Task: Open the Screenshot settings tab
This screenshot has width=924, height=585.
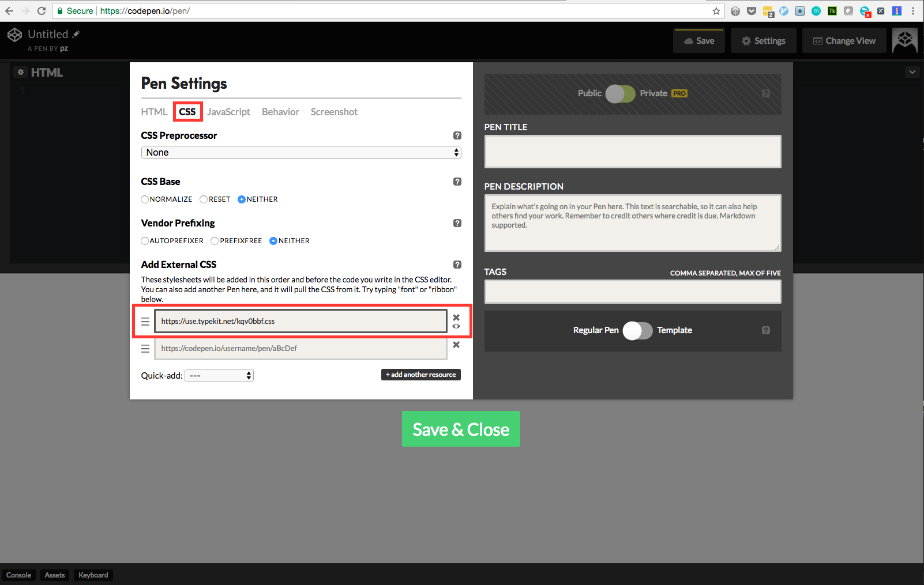Action: pyautogui.click(x=334, y=112)
